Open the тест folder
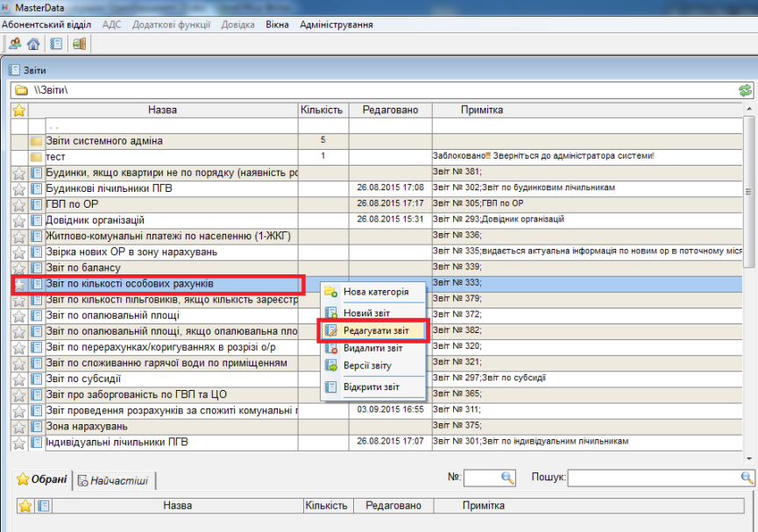Screen dimensions: 758x532 pyautogui.click(x=55, y=156)
